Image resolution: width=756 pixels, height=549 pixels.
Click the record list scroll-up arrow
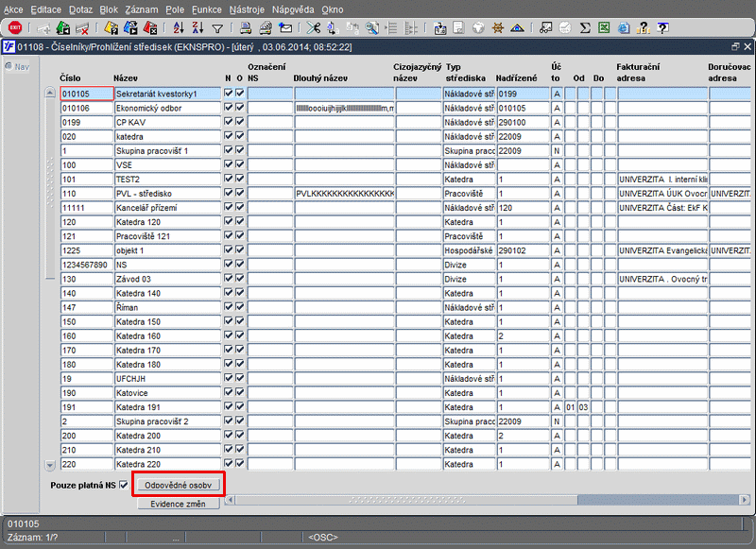[50, 92]
